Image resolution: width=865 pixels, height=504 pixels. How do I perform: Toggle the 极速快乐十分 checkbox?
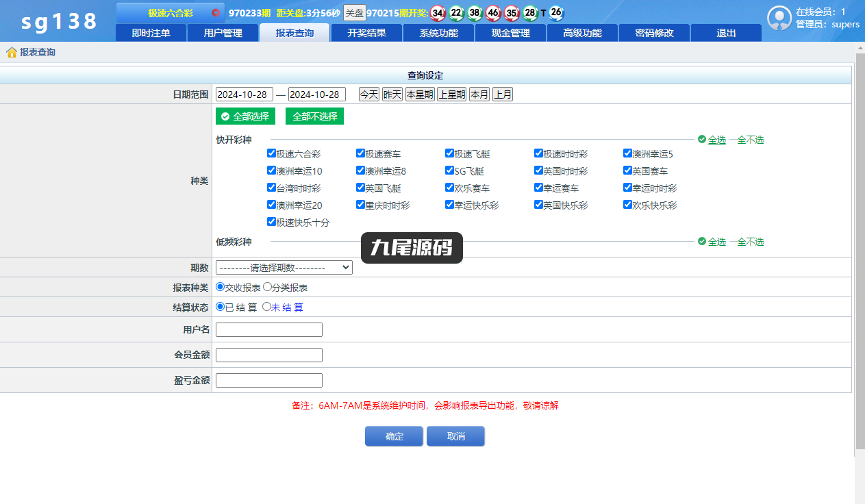click(x=271, y=222)
